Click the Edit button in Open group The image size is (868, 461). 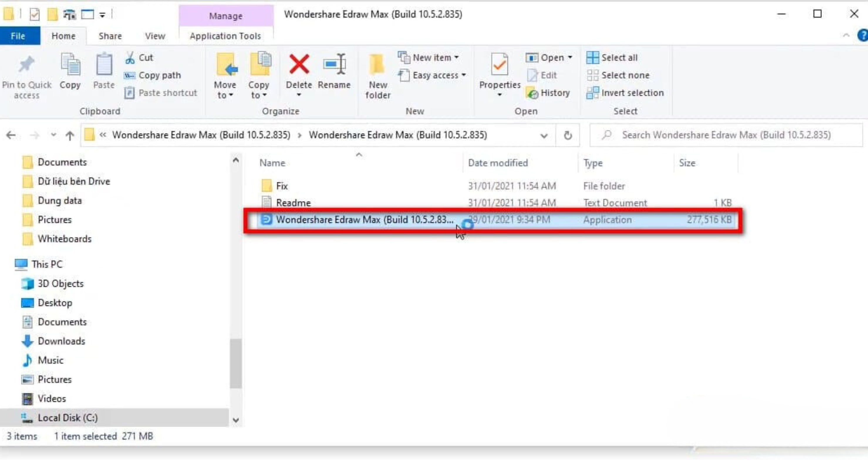(x=542, y=75)
